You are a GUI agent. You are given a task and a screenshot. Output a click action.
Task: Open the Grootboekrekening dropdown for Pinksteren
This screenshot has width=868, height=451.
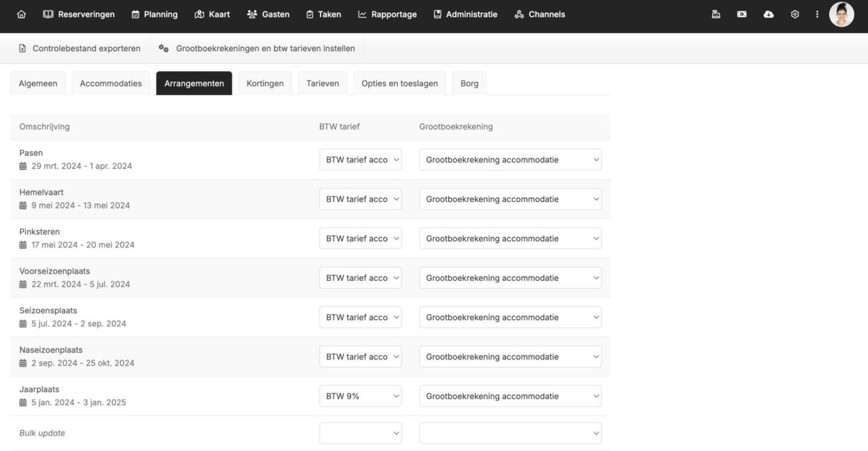coord(510,239)
